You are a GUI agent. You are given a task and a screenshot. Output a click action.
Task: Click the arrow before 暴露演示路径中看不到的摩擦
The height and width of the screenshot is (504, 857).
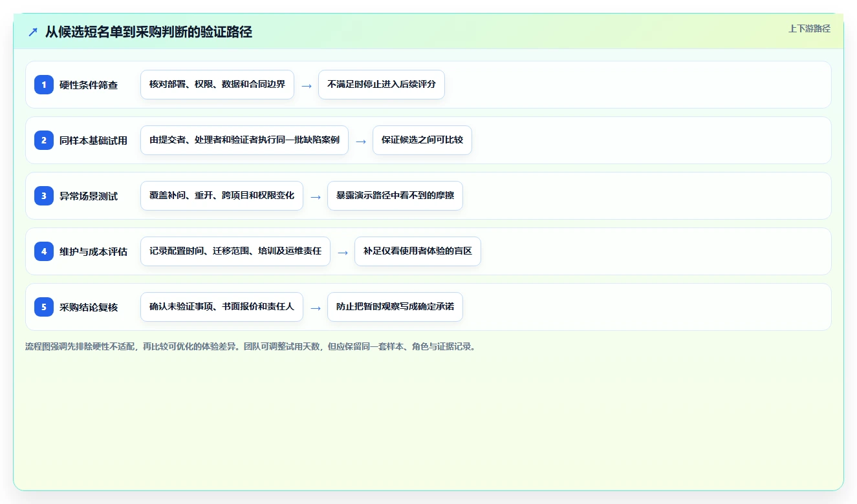tap(316, 196)
